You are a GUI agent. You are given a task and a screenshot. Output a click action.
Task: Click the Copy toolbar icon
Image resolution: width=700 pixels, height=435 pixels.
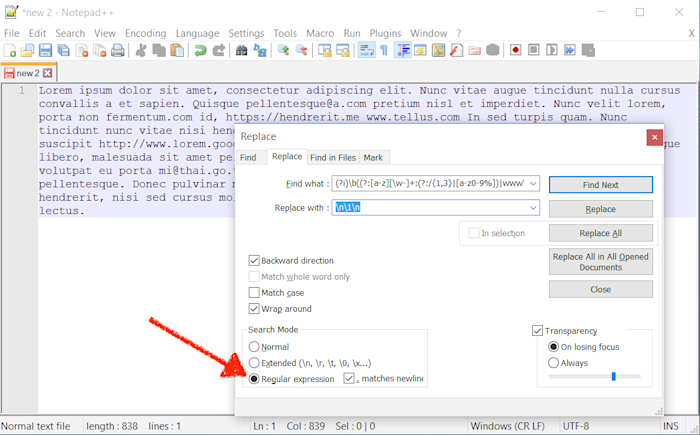(x=159, y=50)
